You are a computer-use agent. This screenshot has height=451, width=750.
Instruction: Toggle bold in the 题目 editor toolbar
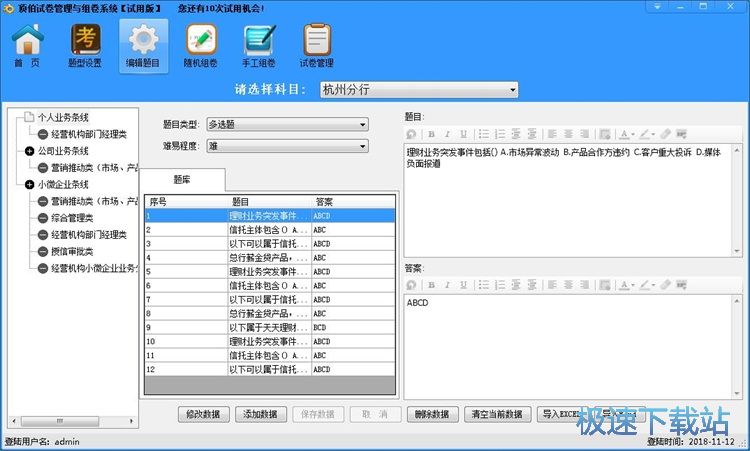[x=431, y=134]
